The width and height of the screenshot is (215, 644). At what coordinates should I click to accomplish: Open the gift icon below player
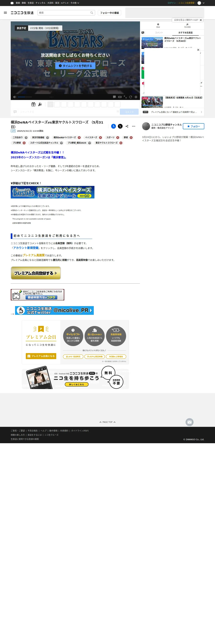[33, 104]
